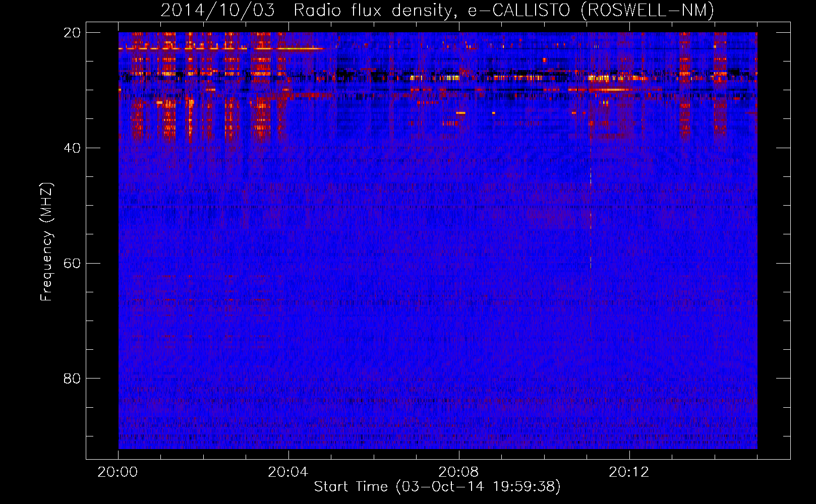Click the 'Frequency (MHZ)' axis label
This screenshot has width=816, height=504.
point(46,242)
